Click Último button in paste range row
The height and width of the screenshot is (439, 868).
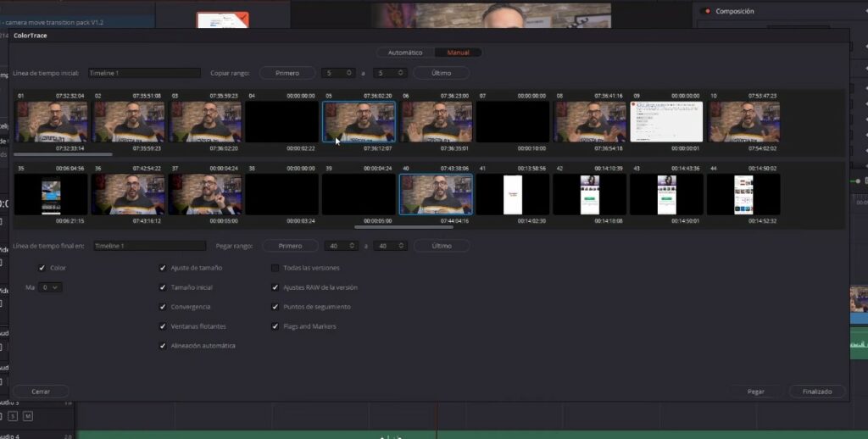441,246
